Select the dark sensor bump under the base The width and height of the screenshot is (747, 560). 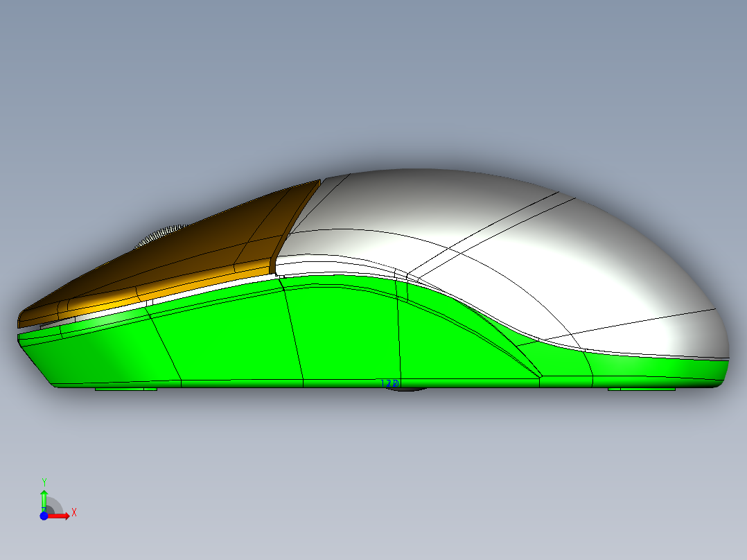pos(406,390)
